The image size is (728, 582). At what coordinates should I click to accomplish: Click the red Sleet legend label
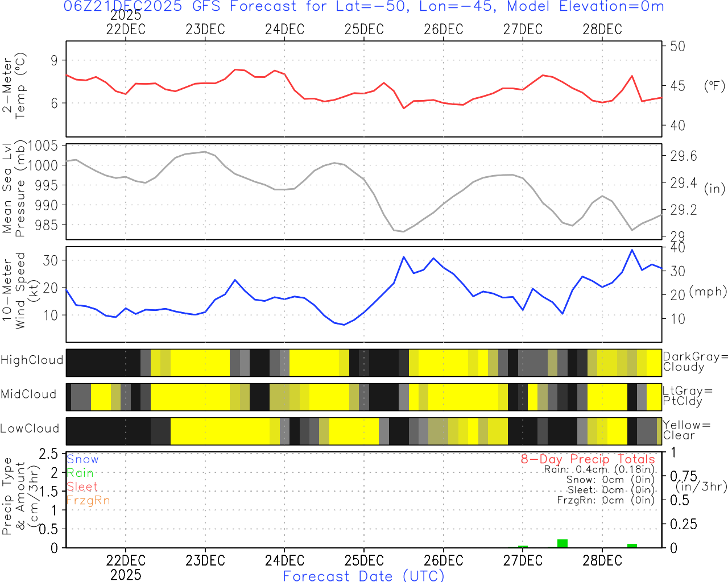(82, 487)
